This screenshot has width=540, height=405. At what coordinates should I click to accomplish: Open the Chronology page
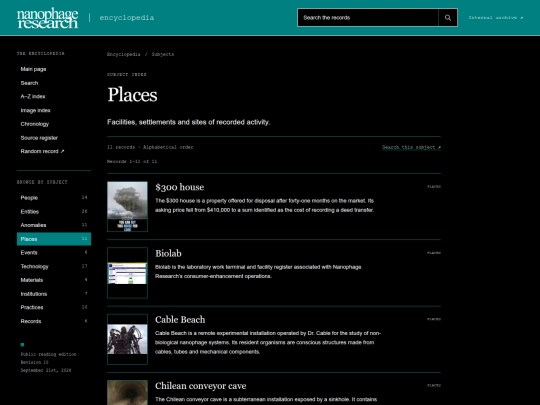[x=35, y=124]
